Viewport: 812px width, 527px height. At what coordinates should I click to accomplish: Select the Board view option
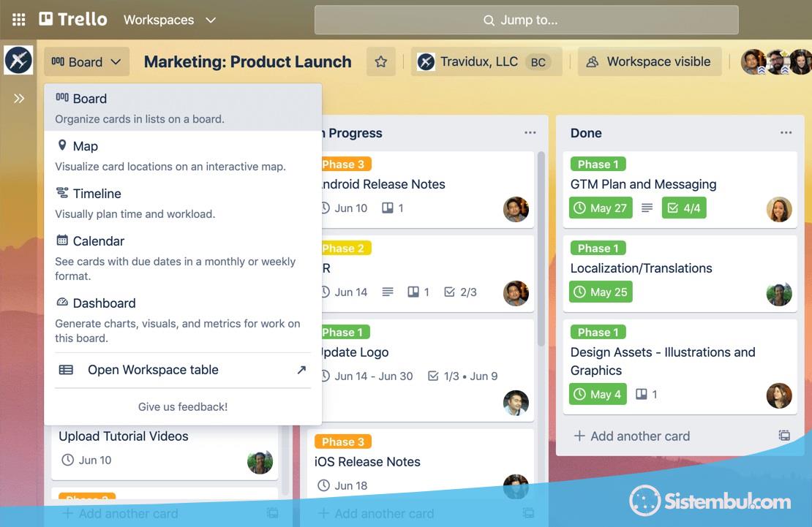tap(183, 107)
